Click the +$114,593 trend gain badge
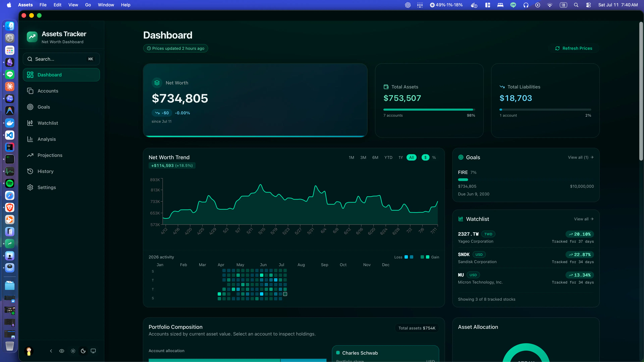Image resolution: width=644 pixels, height=362 pixels. pos(172,165)
